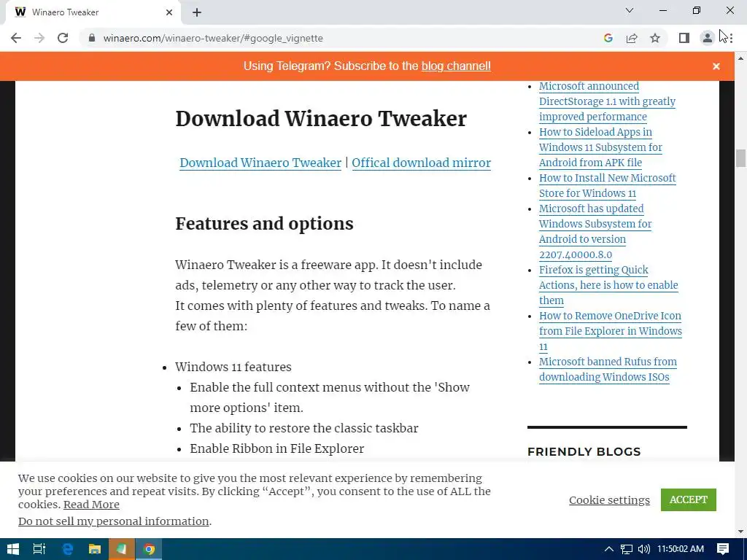Open the Google icon in address bar
Image resolution: width=747 pixels, height=560 pixels.
pyautogui.click(x=608, y=38)
